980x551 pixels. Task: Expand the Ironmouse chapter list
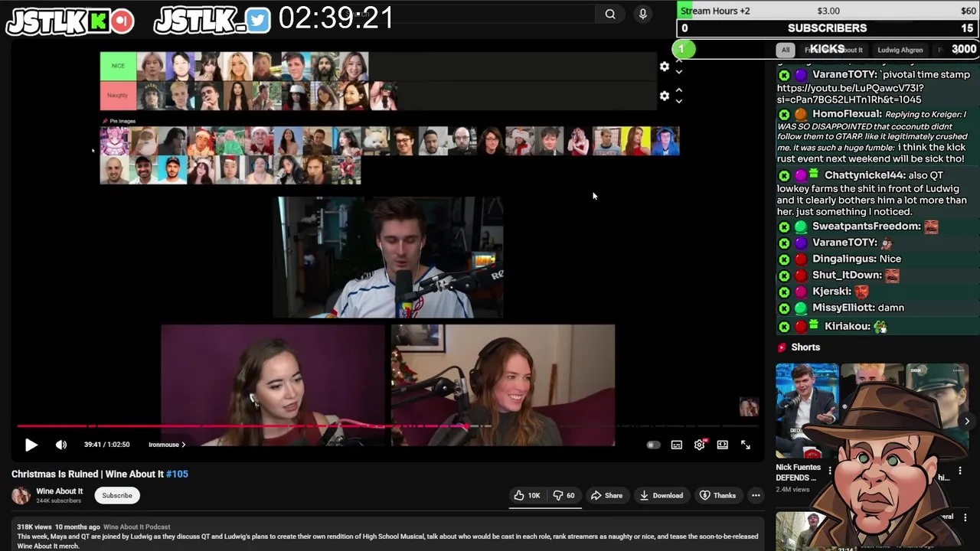[167, 445]
